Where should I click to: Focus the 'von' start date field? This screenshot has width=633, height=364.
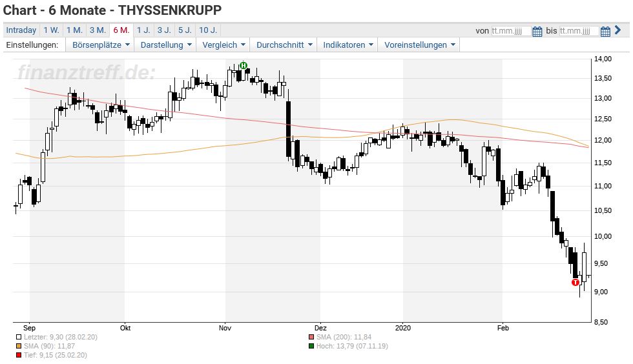click(x=511, y=31)
